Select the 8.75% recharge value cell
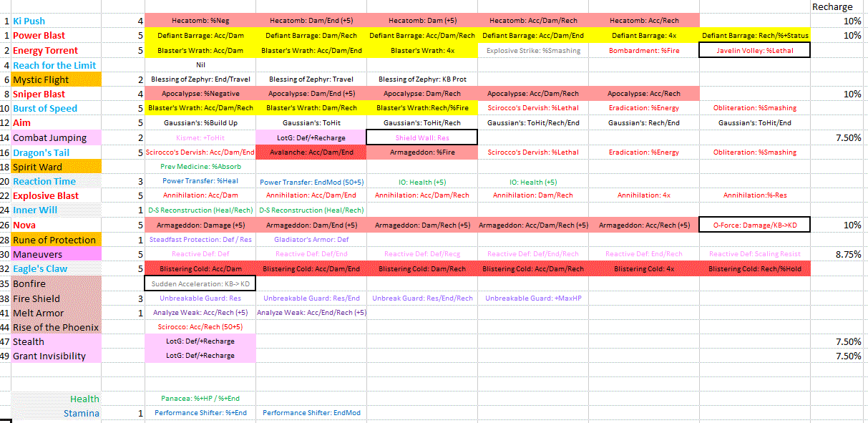 838,254
